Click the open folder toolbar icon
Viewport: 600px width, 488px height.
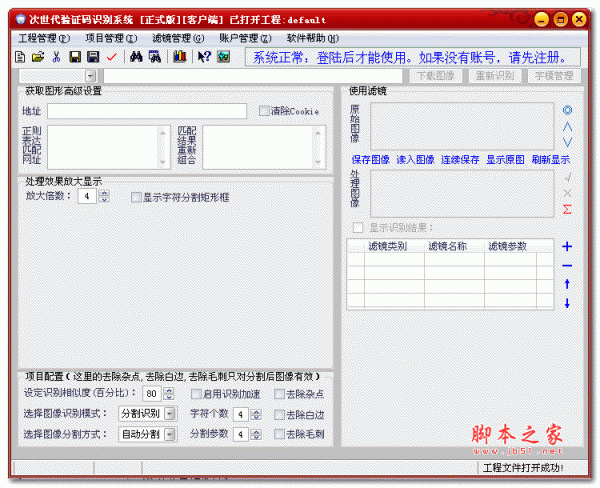tap(38, 57)
